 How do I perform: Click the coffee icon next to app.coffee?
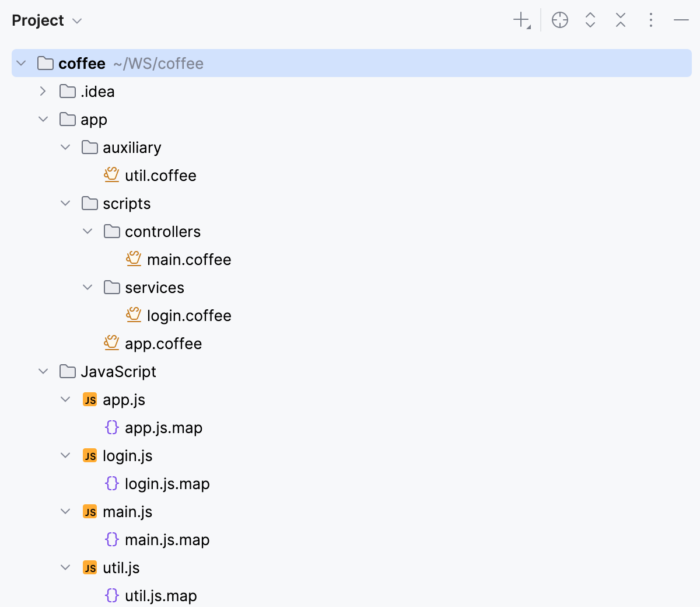[111, 343]
